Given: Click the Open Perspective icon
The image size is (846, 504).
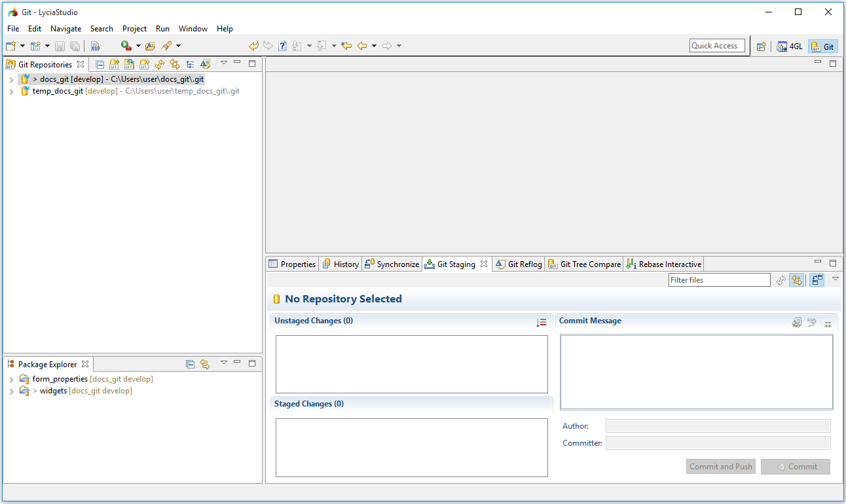Looking at the screenshot, I should [761, 46].
